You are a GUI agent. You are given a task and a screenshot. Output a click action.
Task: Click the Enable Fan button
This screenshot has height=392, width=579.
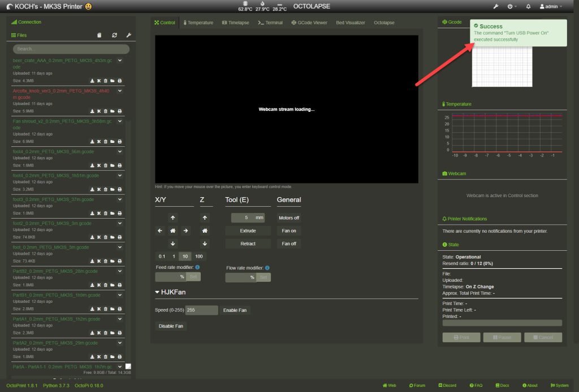tap(235, 310)
